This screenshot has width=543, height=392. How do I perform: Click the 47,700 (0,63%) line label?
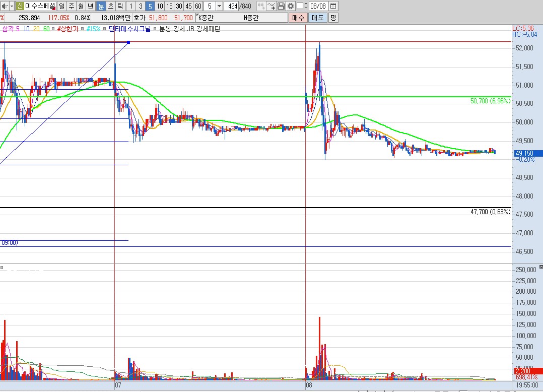(x=491, y=212)
